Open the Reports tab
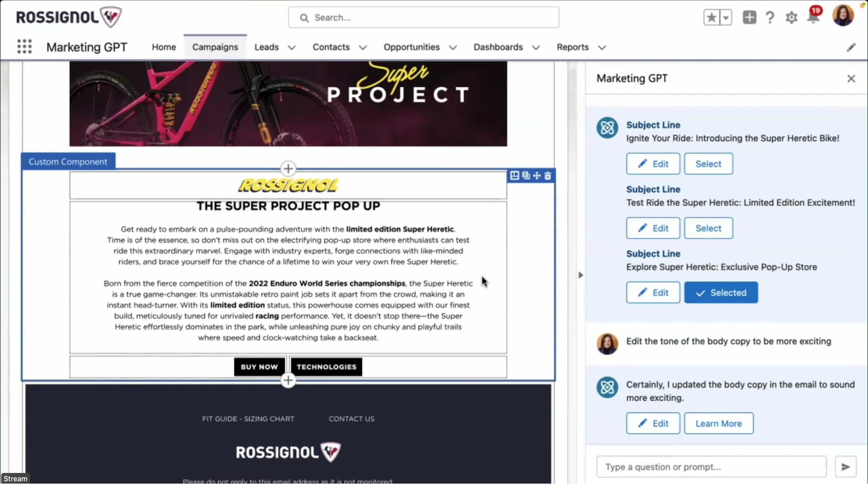 [x=572, y=47]
